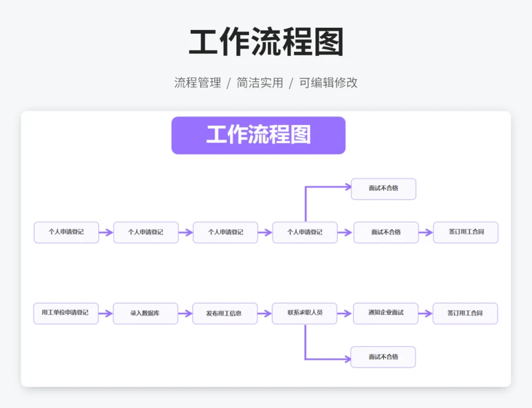
Task: Select the second 个人申请登记 node in the row
Action: point(146,232)
